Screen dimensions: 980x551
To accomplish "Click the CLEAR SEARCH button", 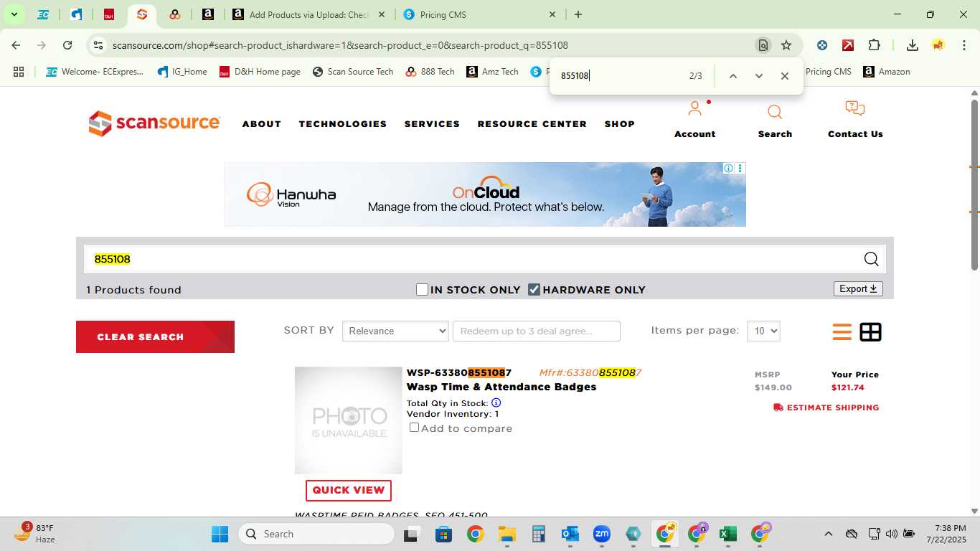I will tap(155, 336).
